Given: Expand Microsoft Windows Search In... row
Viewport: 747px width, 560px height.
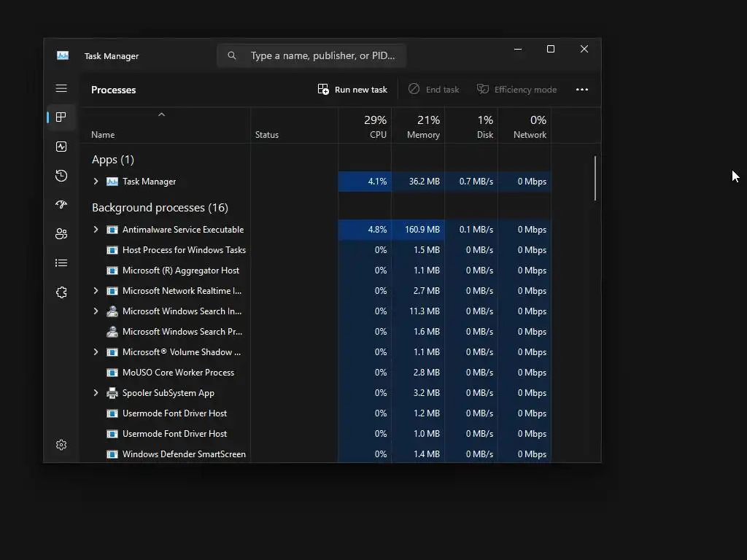Looking at the screenshot, I should click(x=96, y=311).
